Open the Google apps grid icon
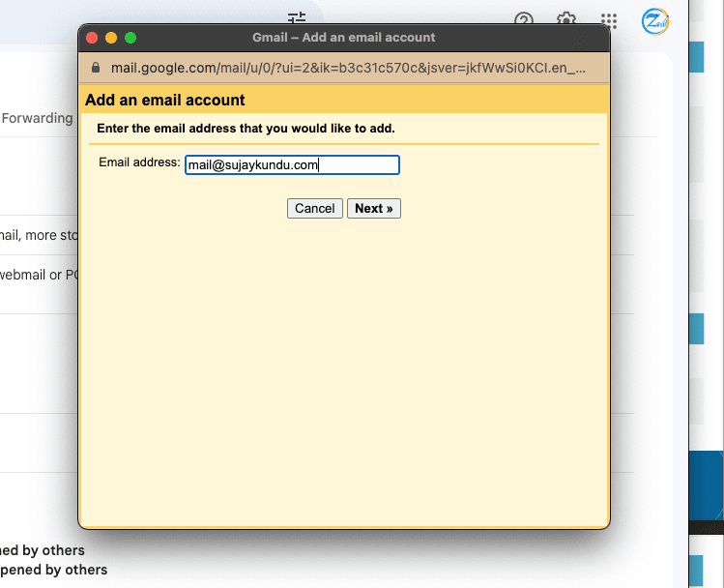Screen dimensions: 724x588 click(609, 20)
